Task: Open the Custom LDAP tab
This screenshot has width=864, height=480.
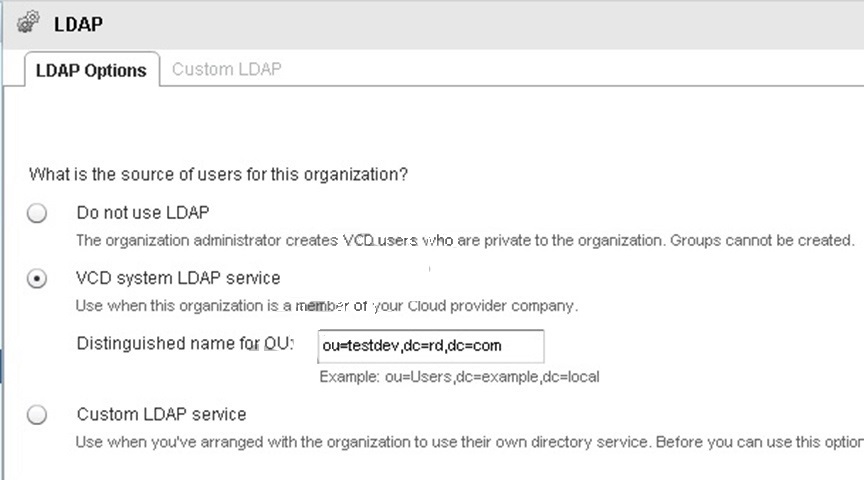Action: (x=226, y=69)
